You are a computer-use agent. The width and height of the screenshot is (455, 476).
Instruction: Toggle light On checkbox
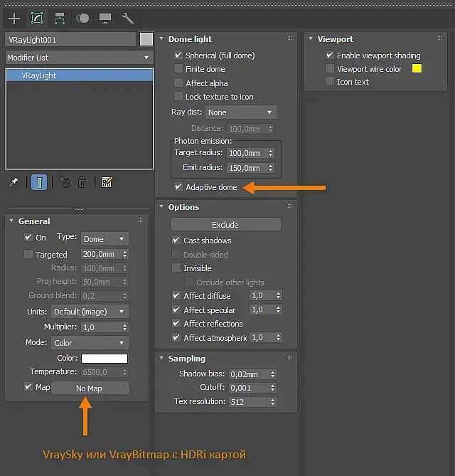tap(28, 237)
